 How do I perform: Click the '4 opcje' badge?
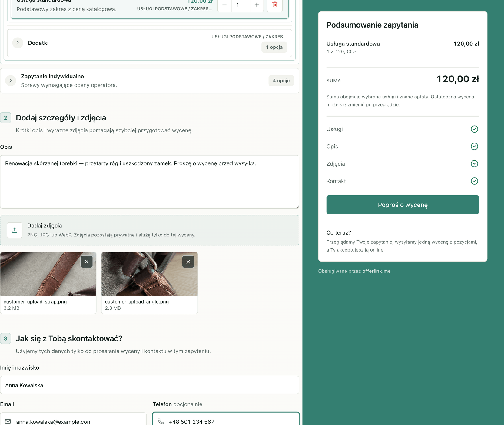(x=281, y=81)
